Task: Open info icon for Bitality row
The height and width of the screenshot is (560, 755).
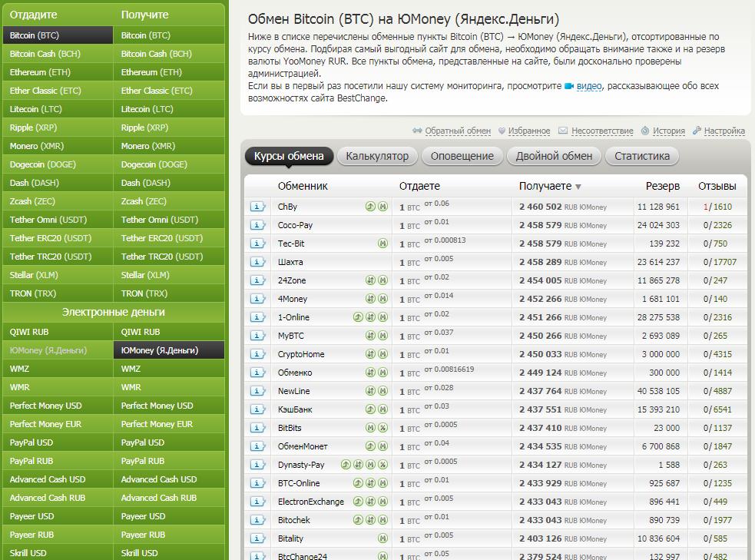Action: 257,538
